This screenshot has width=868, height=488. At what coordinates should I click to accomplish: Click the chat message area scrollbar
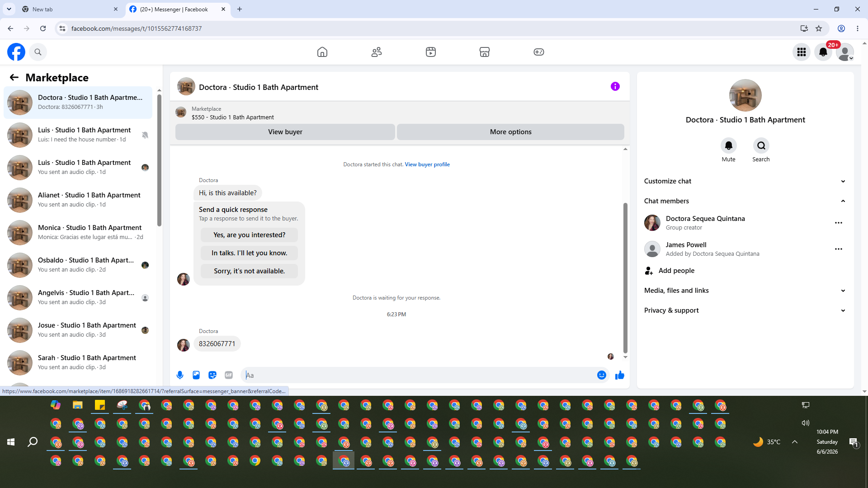coord(626,278)
